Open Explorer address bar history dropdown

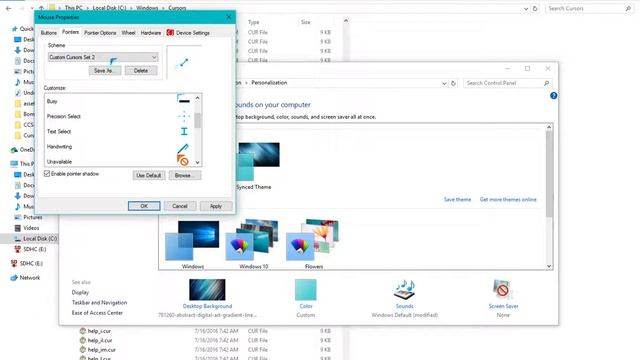(x=526, y=8)
